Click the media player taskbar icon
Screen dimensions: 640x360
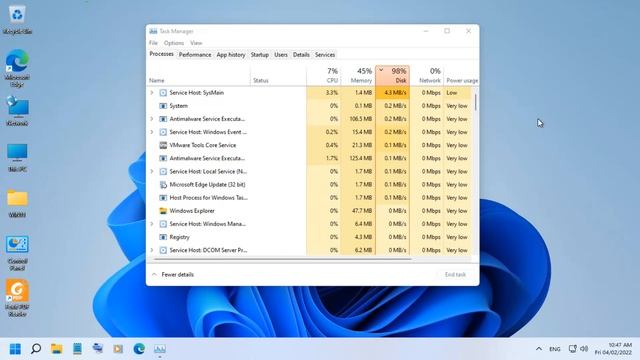click(118, 349)
